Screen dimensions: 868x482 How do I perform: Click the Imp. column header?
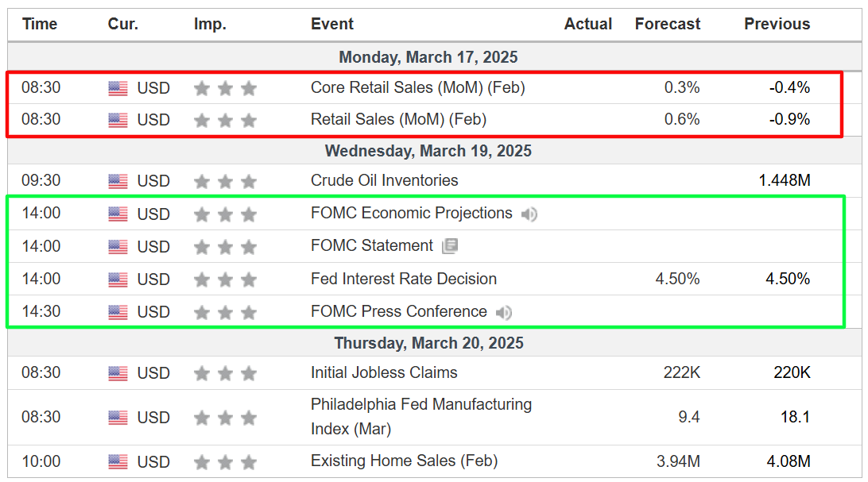(210, 25)
